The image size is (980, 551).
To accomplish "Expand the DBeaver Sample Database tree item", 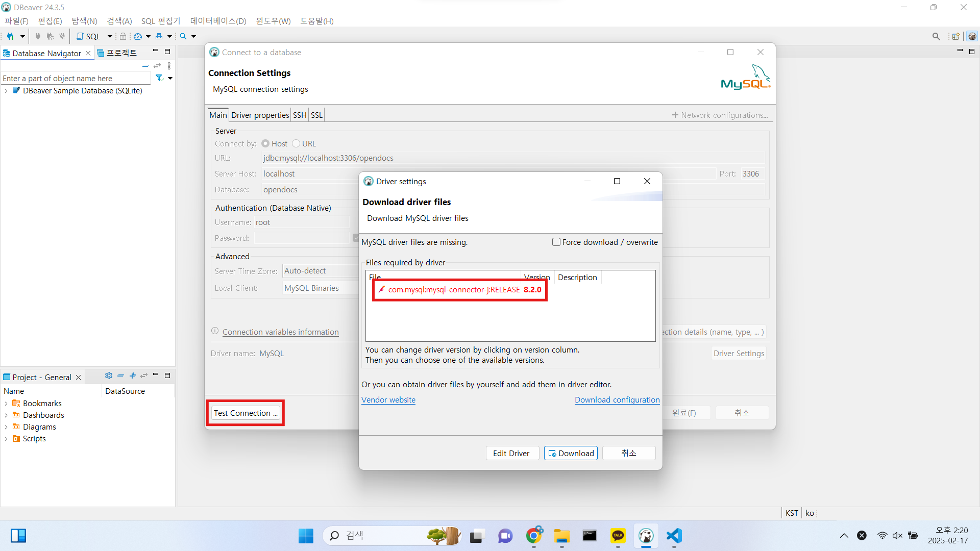I will [6, 91].
